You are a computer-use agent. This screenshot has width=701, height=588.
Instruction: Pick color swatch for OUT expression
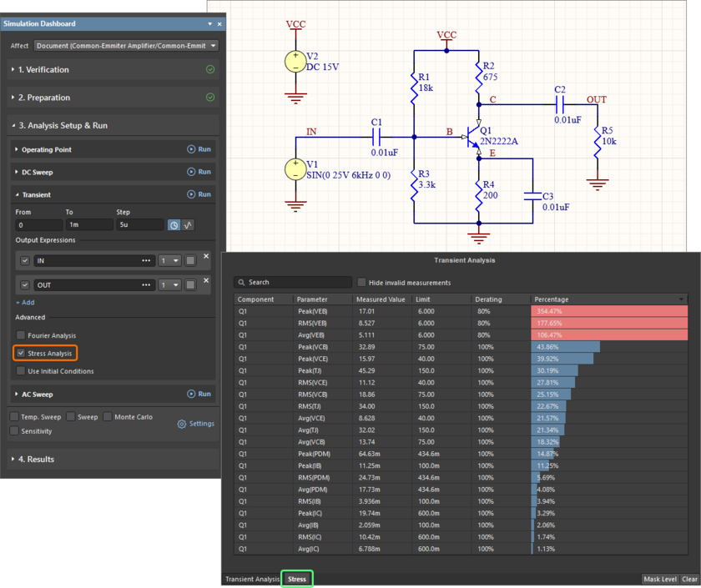190,284
